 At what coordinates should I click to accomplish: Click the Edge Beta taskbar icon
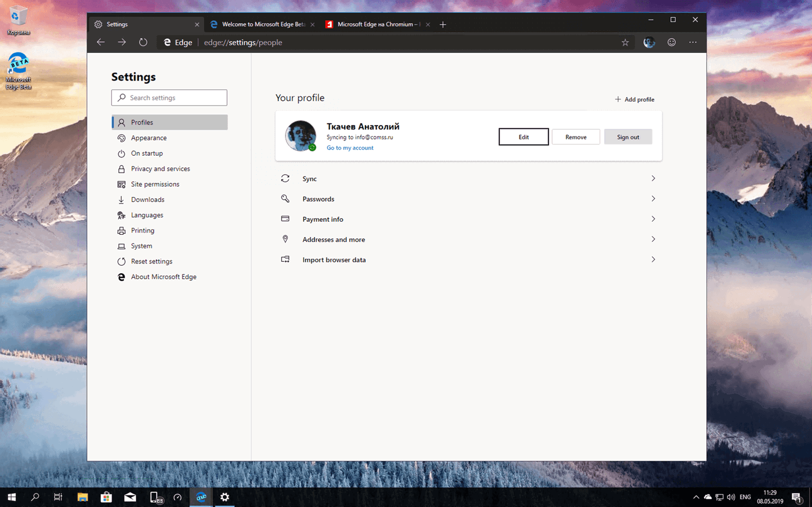[x=201, y=497]
